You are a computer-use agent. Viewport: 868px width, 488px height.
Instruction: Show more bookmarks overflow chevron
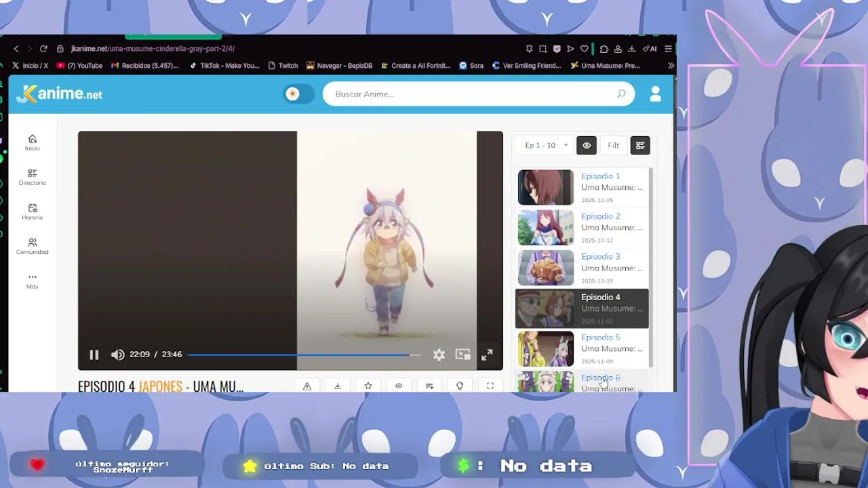click(x=671, y=66)
